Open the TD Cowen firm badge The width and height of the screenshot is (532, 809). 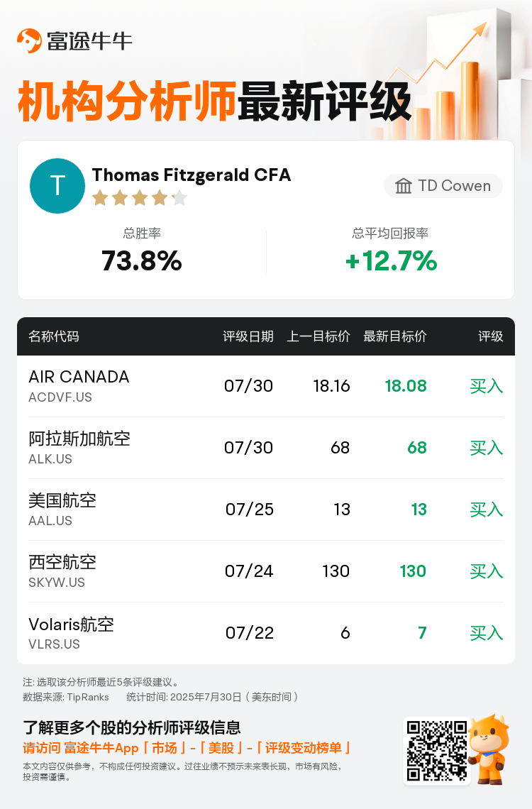pyautogui.click(x=443, y=186)
